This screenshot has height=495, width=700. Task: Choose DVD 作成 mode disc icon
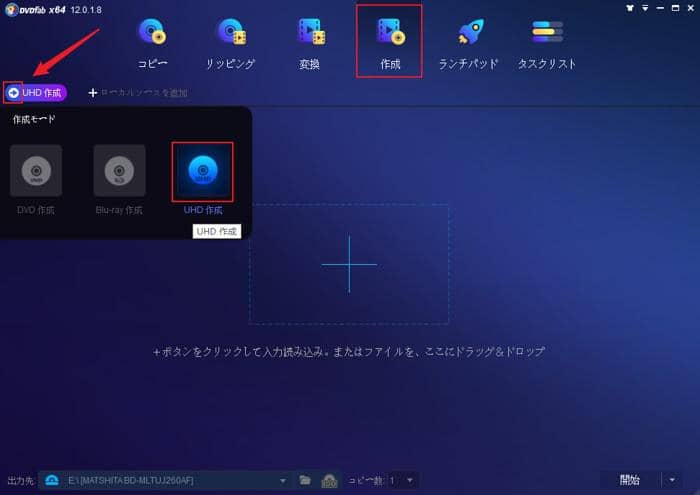tap(36, 171)
